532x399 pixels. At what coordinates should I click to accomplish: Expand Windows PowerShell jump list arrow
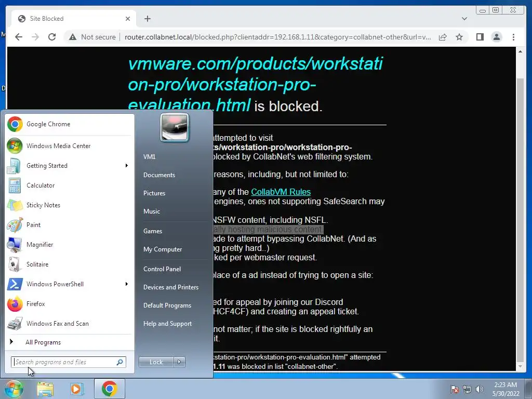tap(127, 284)
